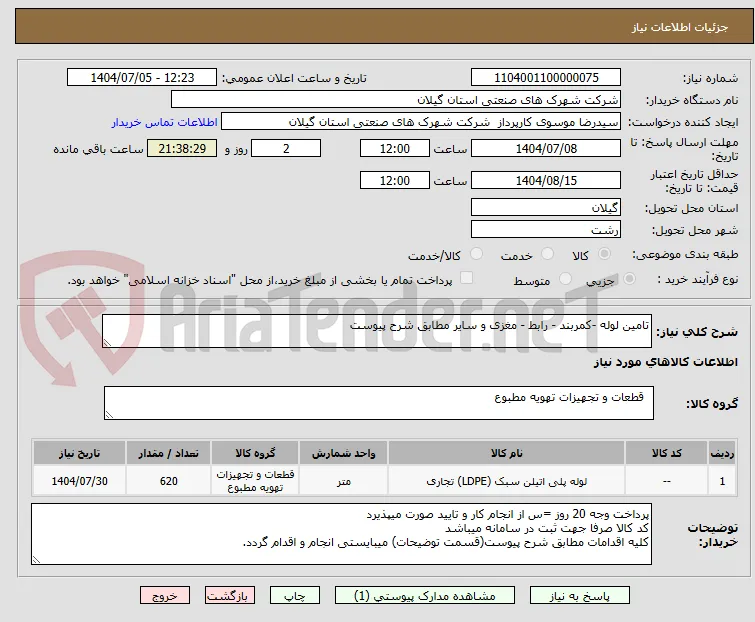
Task: Select the کالا radio button
Action: click(604, 254)
